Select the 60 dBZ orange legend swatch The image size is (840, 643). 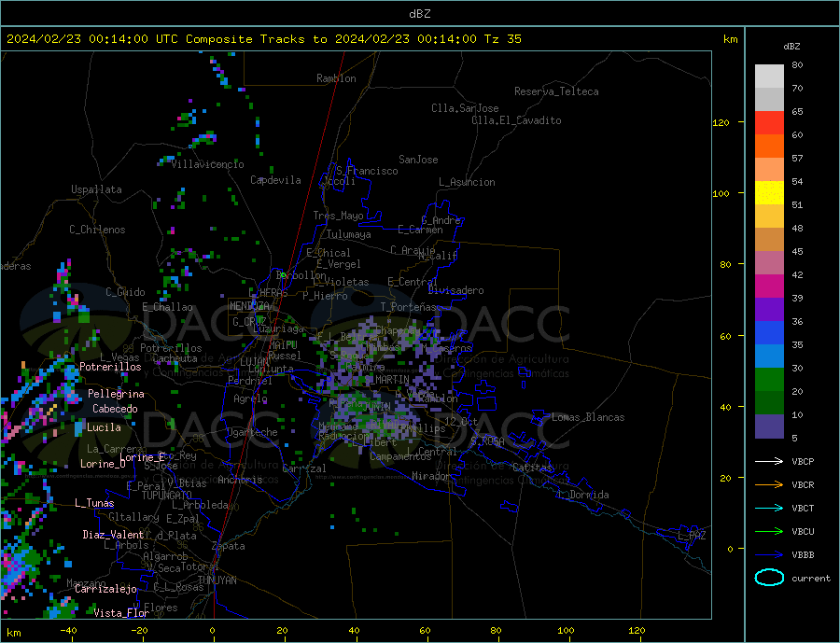coord(769,147)
